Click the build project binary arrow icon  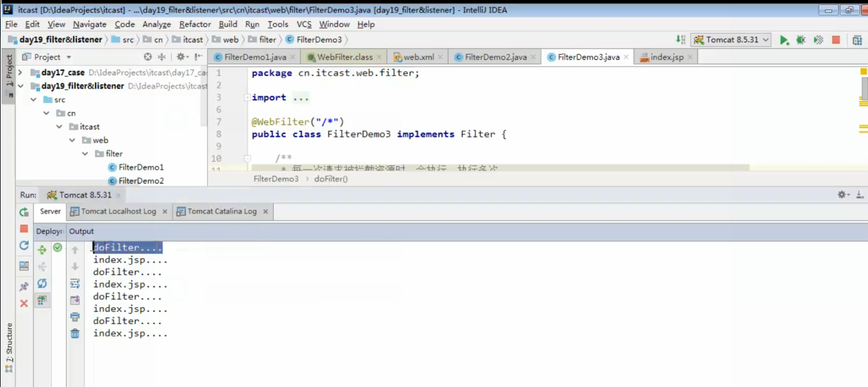click(x=681, y=40)
